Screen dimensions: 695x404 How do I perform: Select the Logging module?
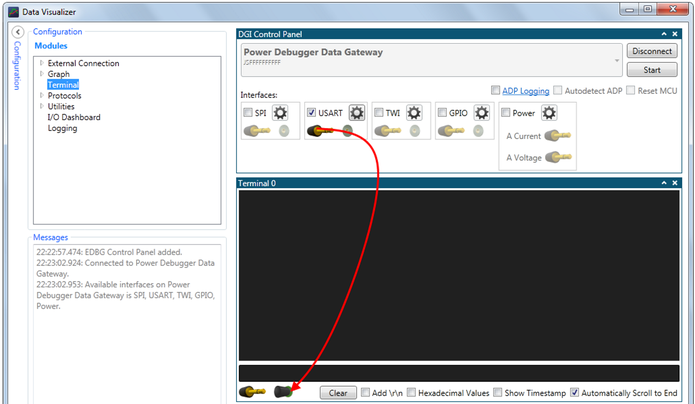(62, 128)
